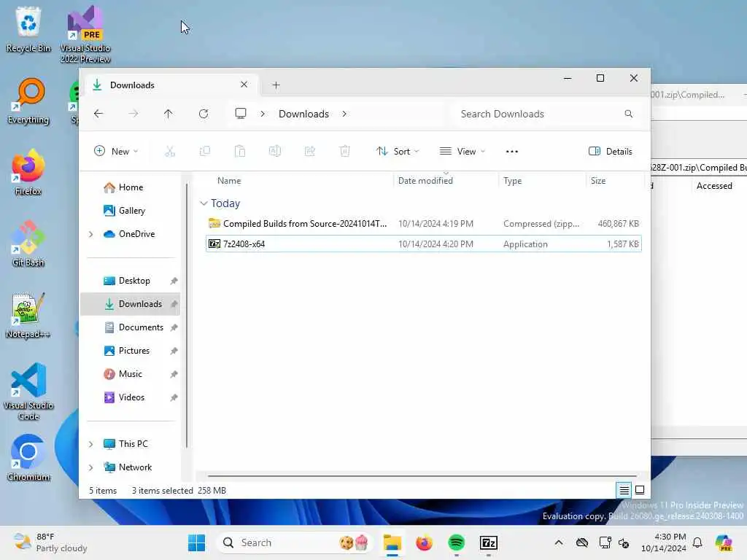Click the taskbar Search box

[x=293, y=542]
